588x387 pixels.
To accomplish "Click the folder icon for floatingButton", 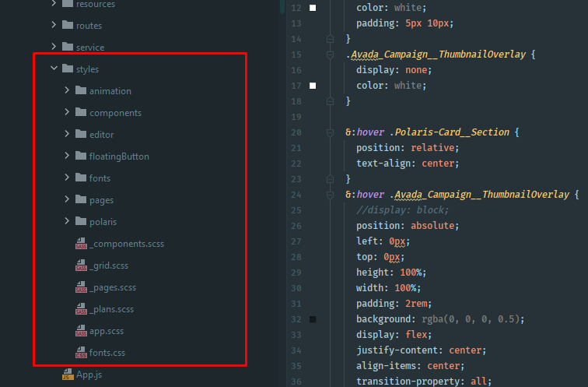I will (81, 157).
